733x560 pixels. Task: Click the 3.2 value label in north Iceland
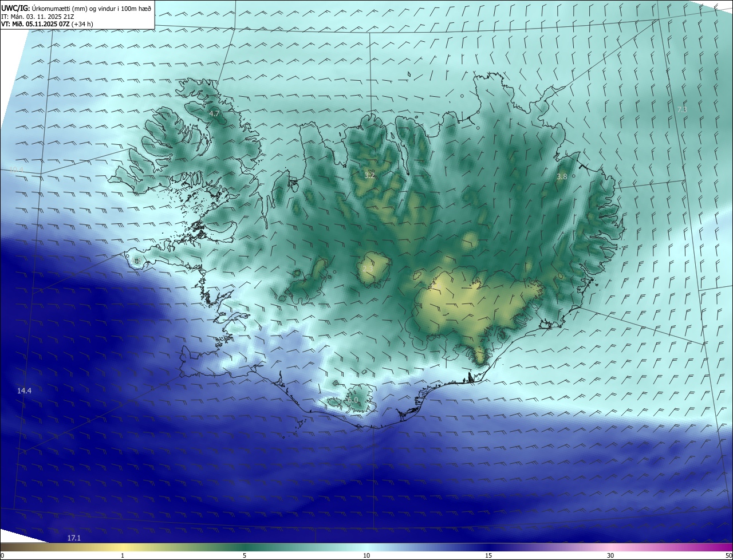pyautogui.click(x=369, y=175)
